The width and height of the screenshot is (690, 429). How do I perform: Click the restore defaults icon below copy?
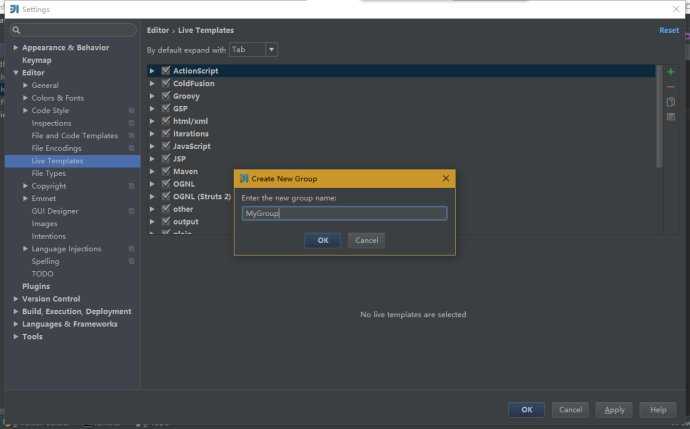(x=671, y=117)
